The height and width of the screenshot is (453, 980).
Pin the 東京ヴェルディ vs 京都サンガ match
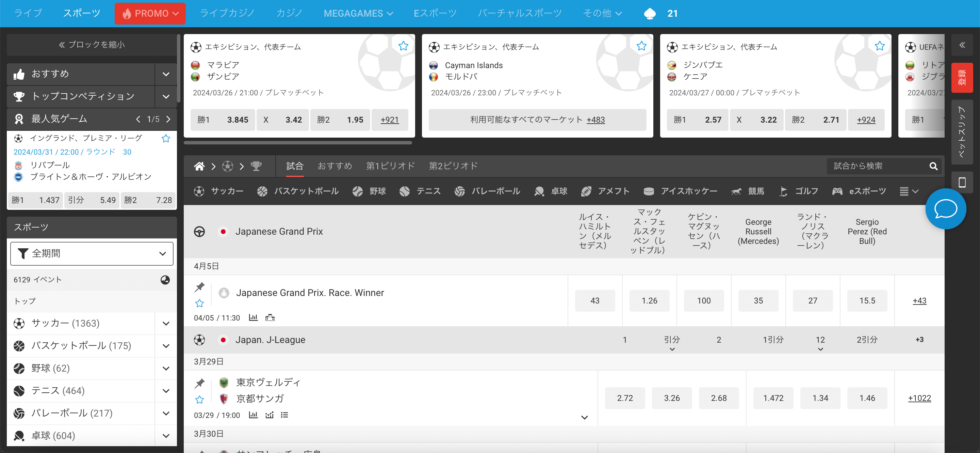tap(199, 383)
